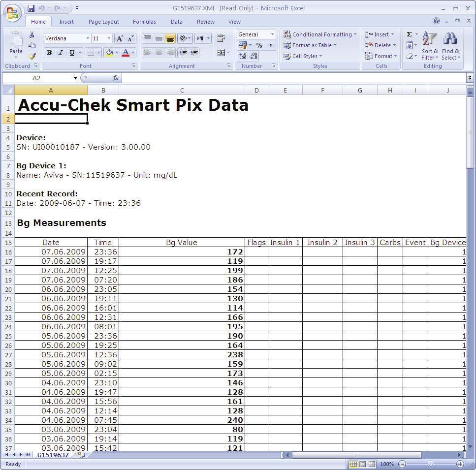This screenshot has height=470, width=476.
Task: Click the Delete cells button
Action: coord(381,45)
